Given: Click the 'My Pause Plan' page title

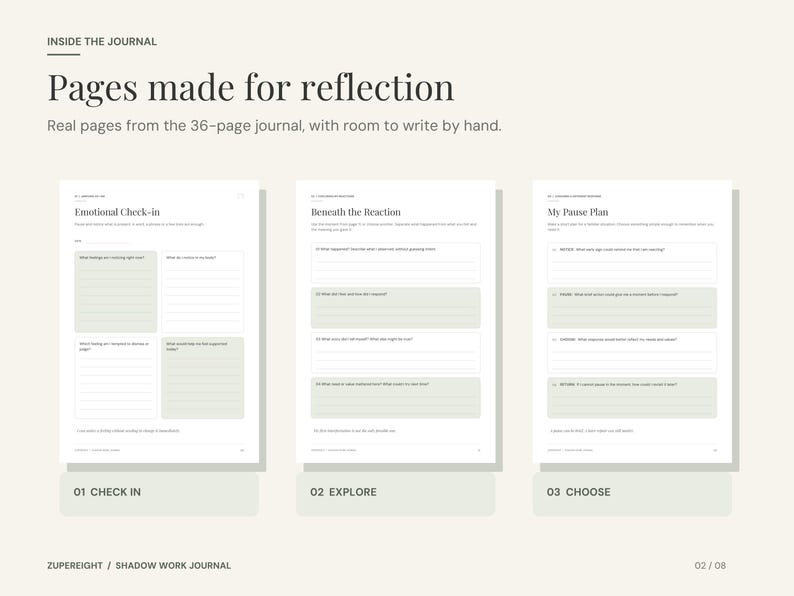Looking at the screenshot, I should [x=578, y=212].
